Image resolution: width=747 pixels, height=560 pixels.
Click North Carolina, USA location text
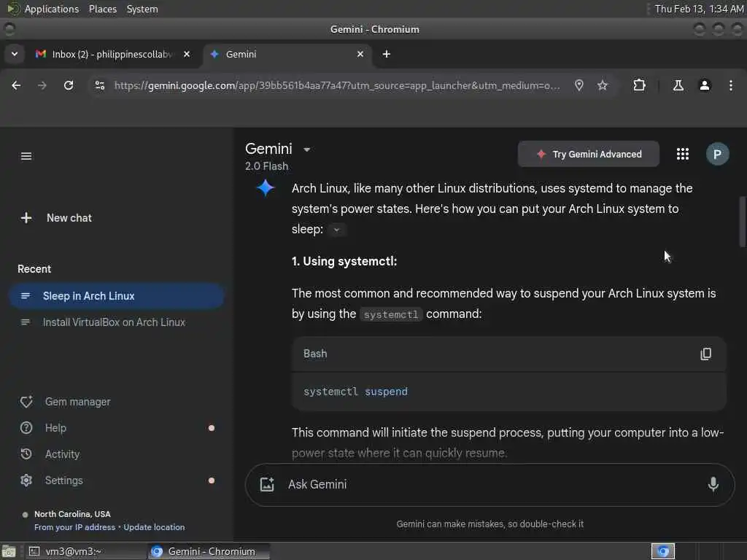(72, 514)
